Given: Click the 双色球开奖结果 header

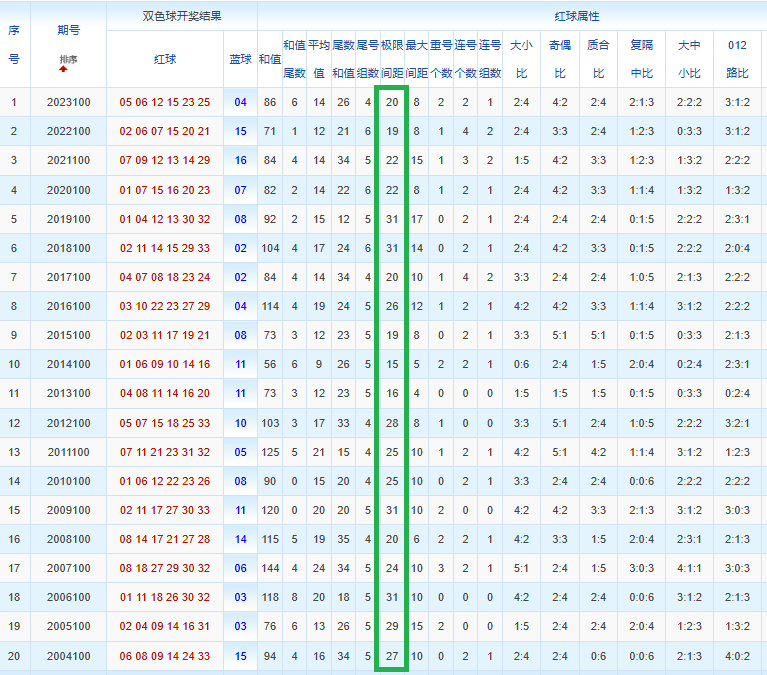Looking at the screenshot, I should (182, 16).
